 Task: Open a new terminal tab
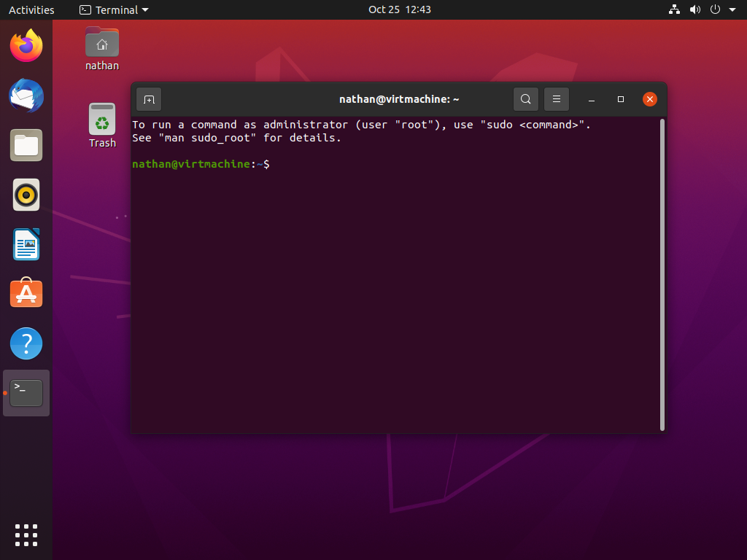(x=148, y=99)
